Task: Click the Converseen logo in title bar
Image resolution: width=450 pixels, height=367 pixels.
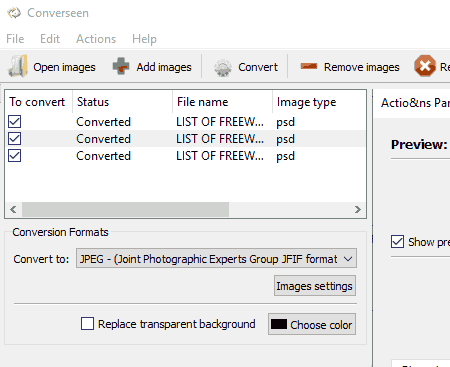Action: (14, 13)
